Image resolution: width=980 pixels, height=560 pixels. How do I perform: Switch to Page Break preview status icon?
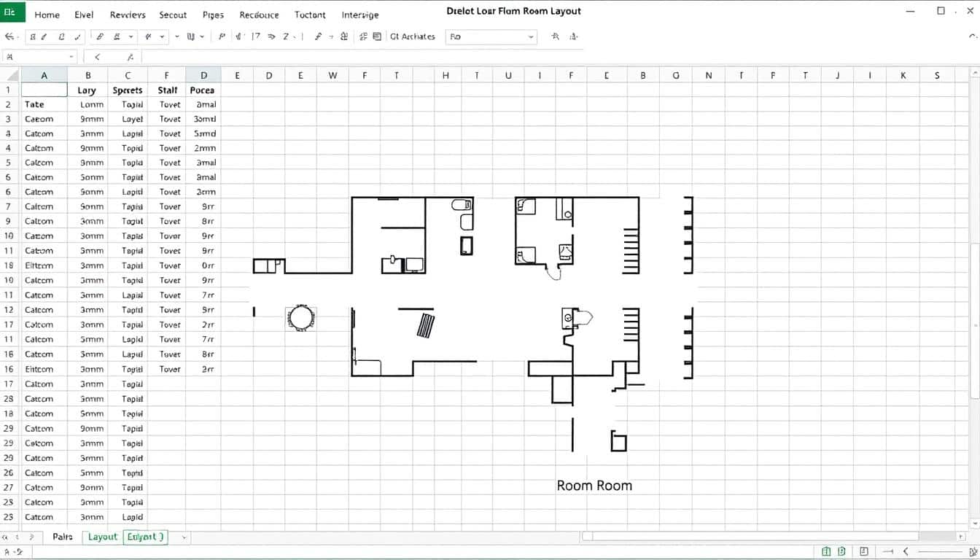(x=864, y=552)
